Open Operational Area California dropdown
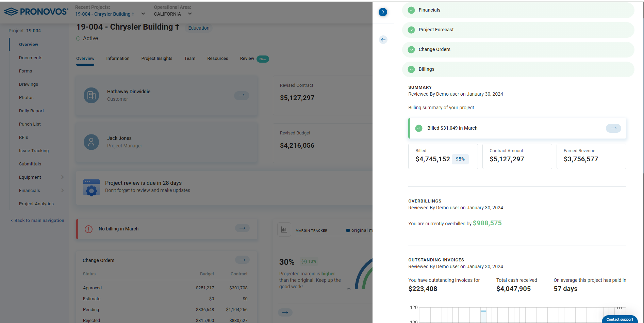 tap(190, 14)
